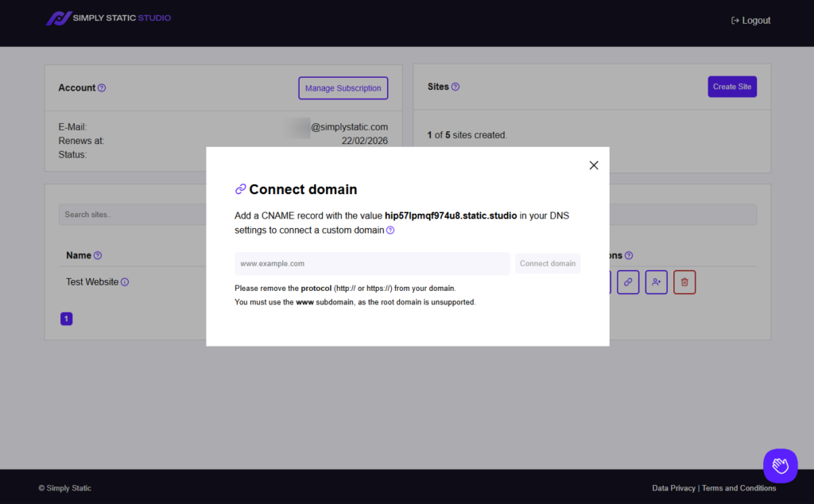Click the Sites help question icon

[455, 87]
